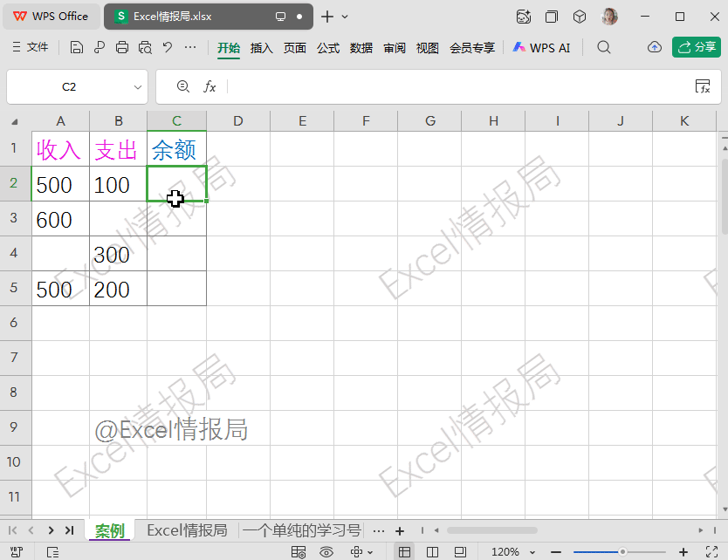Click the presentation screen icon on file tab

pyautogui.click(x=280, y=17)
